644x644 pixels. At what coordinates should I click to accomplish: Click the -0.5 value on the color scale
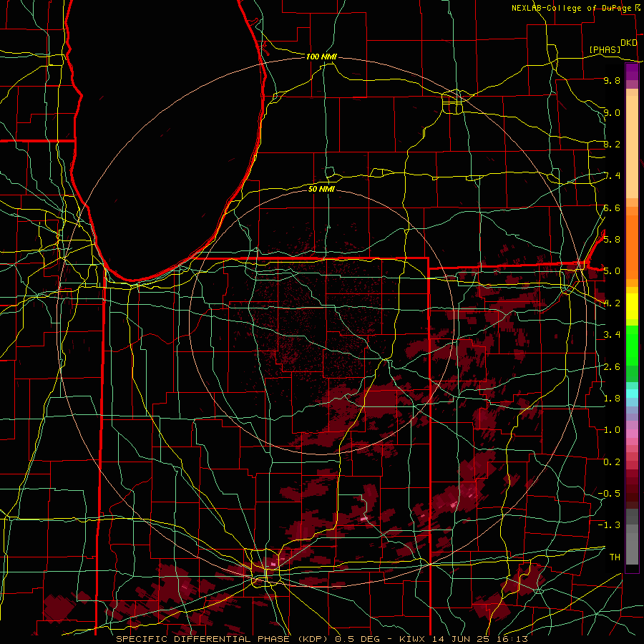pyautogui.click(x=609, y=493)
